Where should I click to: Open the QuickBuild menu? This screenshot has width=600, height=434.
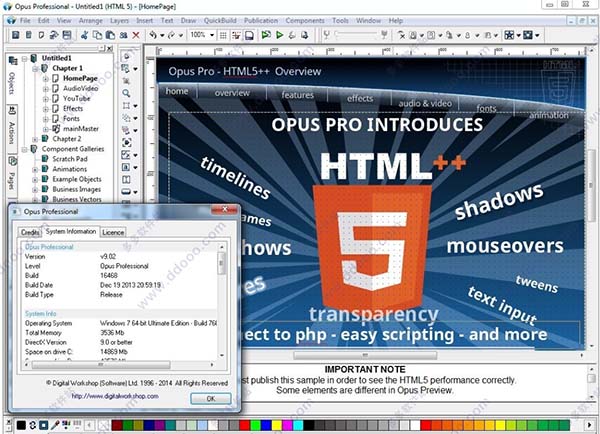[220, 21]
